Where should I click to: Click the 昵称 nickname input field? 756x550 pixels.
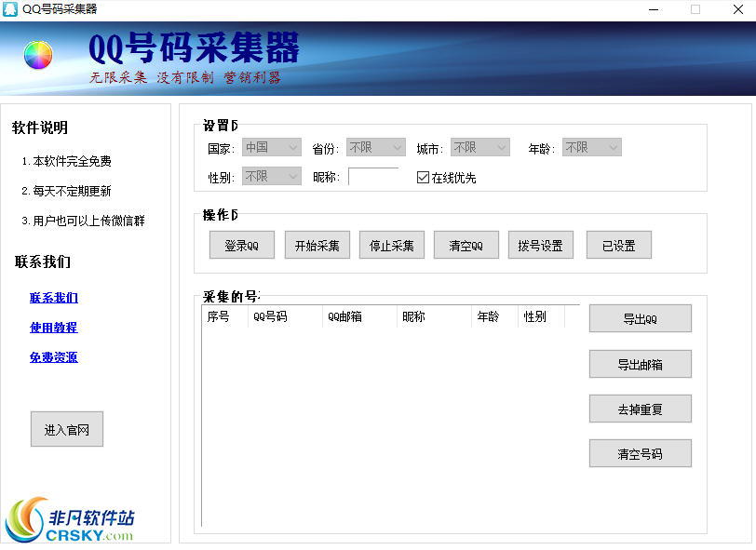click(373, 177)
